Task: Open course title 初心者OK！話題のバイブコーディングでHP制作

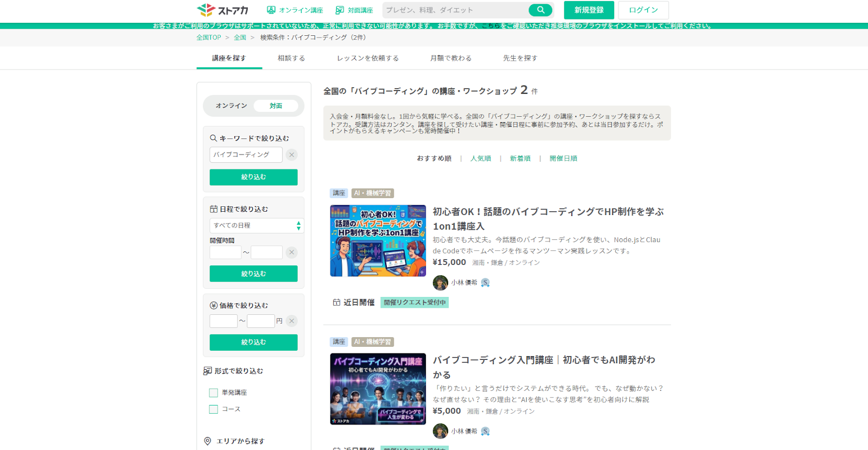Action: click(548, 219)
